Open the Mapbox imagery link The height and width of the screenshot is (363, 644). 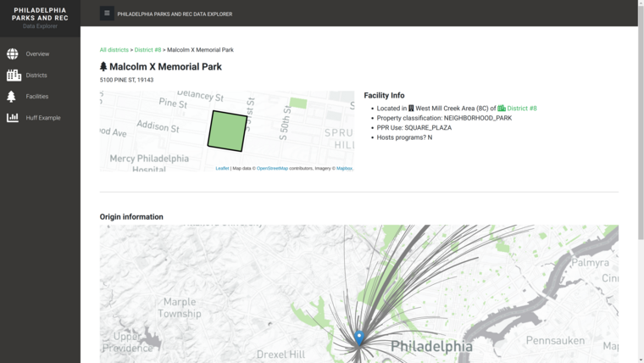tap(344, 168)
